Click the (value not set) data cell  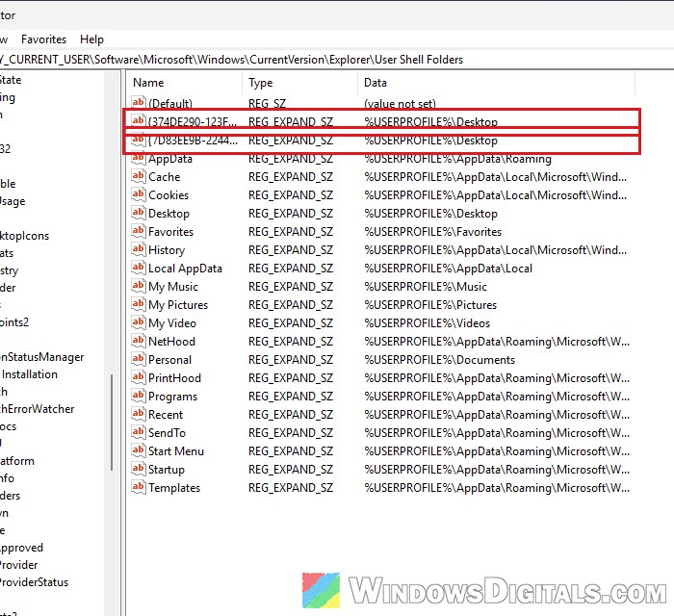400,104
